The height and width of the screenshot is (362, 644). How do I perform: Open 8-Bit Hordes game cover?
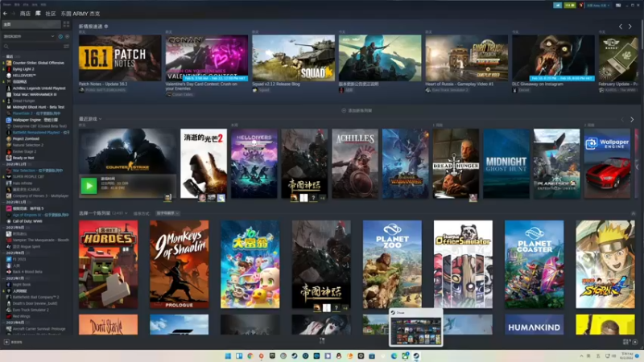(109, 265)
